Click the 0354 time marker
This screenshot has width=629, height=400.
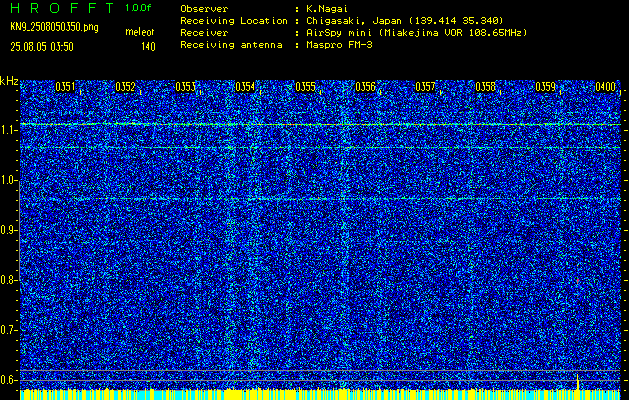(x=245, y=87)
